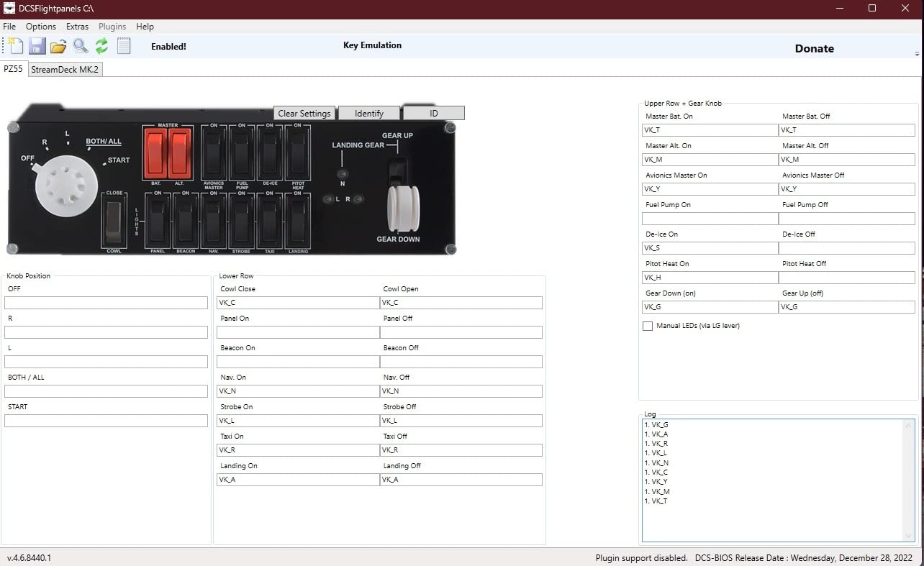The width and height of the screenshot is (924, 566).
Task: Select the Beacon On input field
Action: pos(298,362)
